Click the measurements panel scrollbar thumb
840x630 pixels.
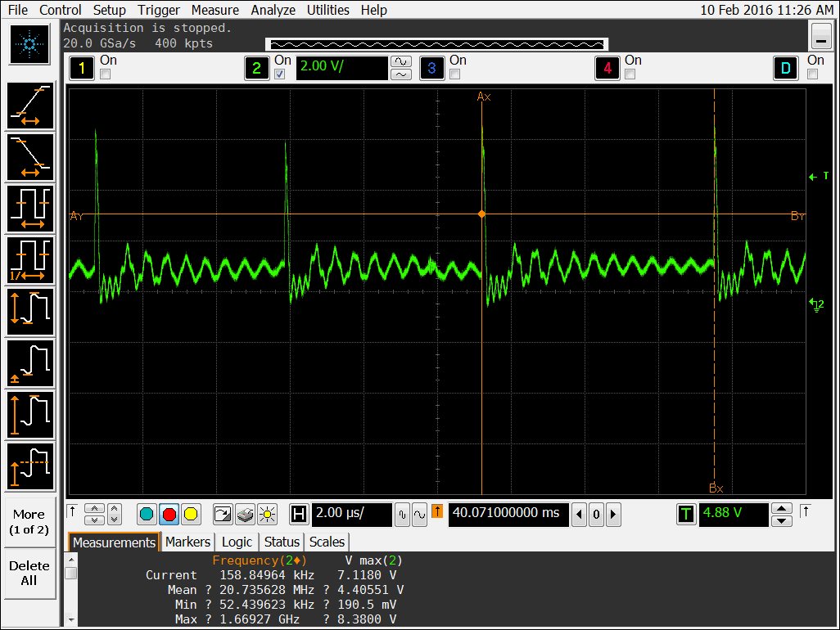pos(70,574)
